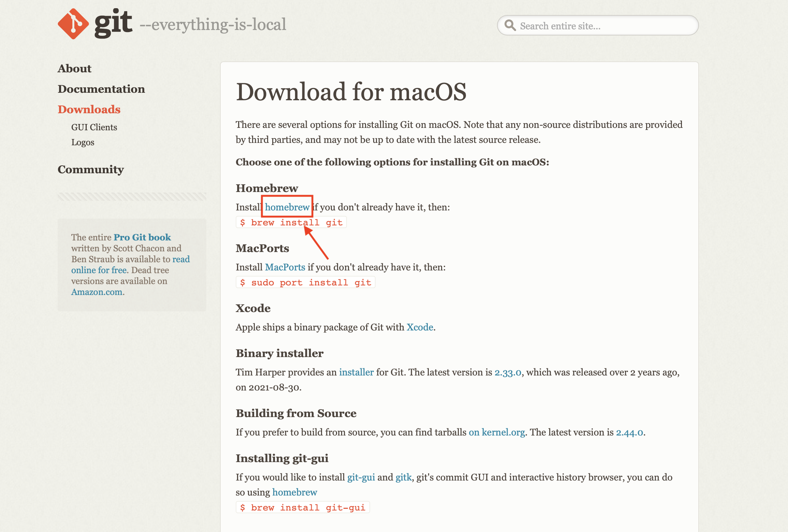Select Downloads in the sidebar
The width and height of the screenshot is (788, 532).
click(89, 109)
